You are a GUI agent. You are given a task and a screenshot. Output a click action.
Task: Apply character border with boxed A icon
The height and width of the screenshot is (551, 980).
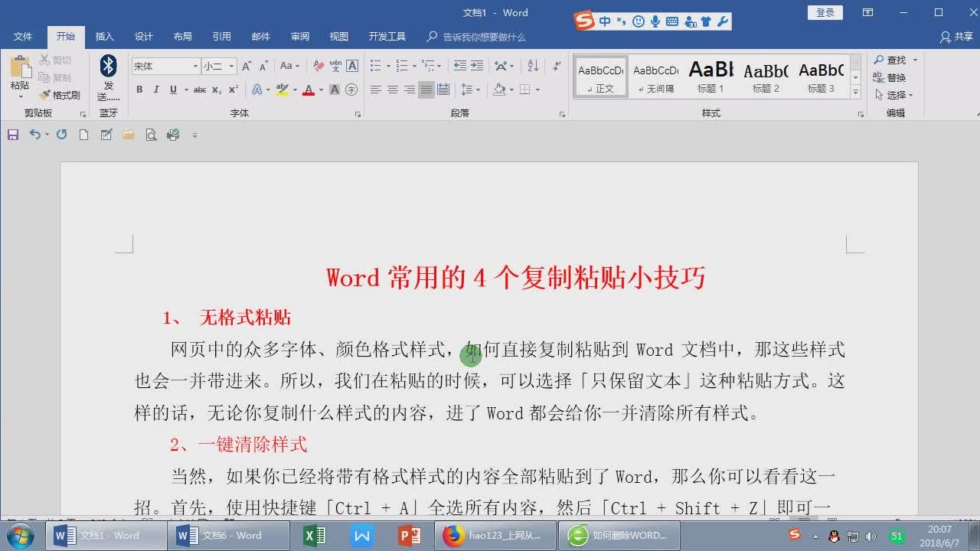coord(352,67)
